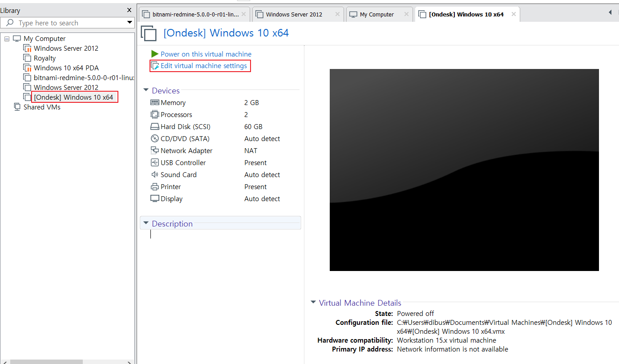
Task: Click the Display monitor icon
Action: [x=155, y=198]
